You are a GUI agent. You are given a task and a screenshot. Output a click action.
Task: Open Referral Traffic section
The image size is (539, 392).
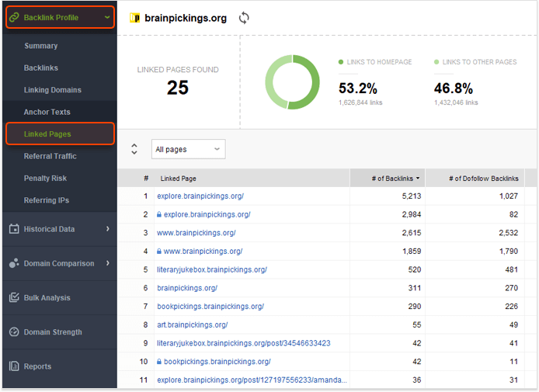coord(50,156)
